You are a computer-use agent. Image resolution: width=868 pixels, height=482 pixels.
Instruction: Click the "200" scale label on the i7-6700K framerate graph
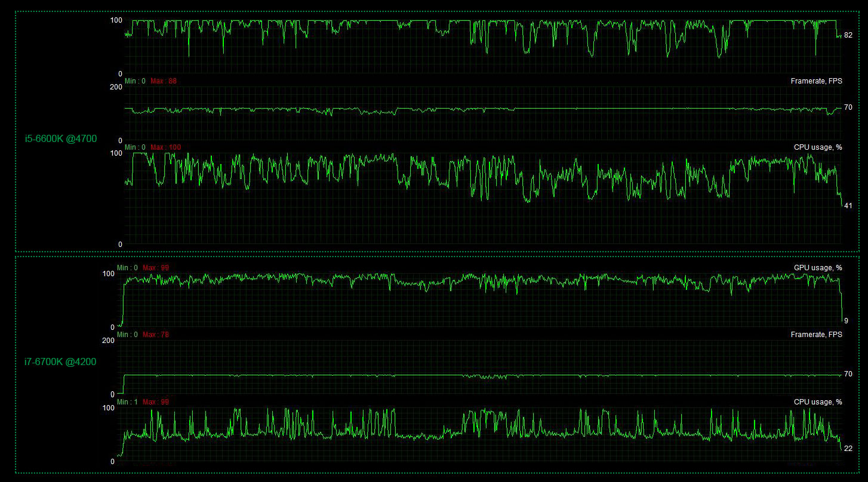point(108,341)
